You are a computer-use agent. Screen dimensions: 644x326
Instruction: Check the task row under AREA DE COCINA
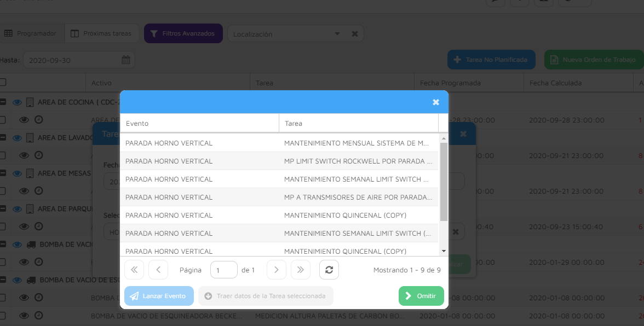pos(2,120)
